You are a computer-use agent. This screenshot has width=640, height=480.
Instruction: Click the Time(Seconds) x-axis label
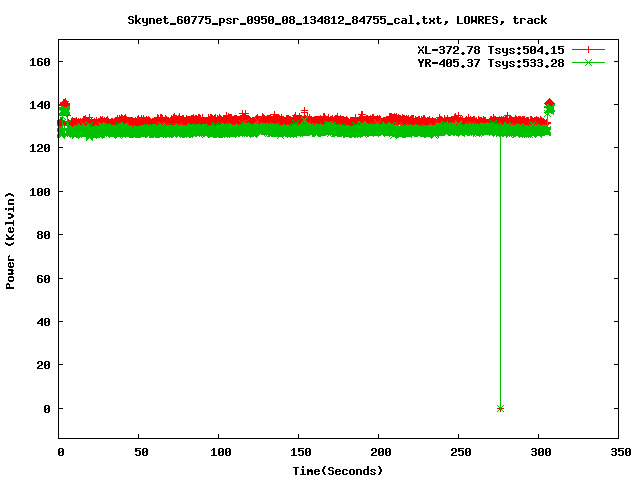[338, 471]
